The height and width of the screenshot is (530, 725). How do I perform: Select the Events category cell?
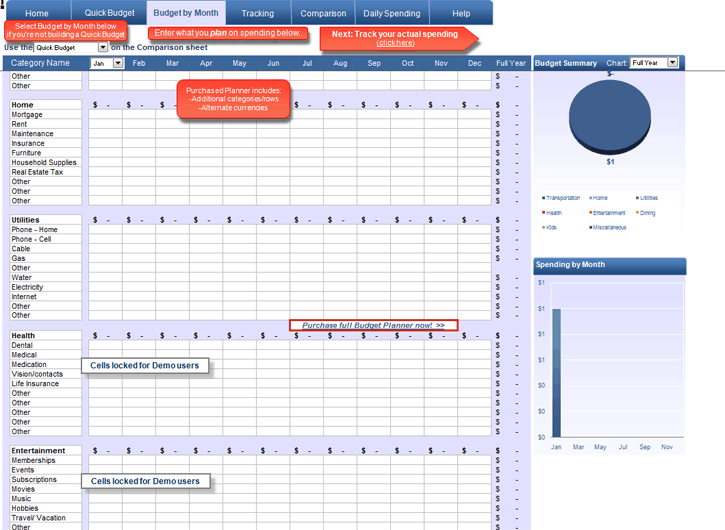45,470
